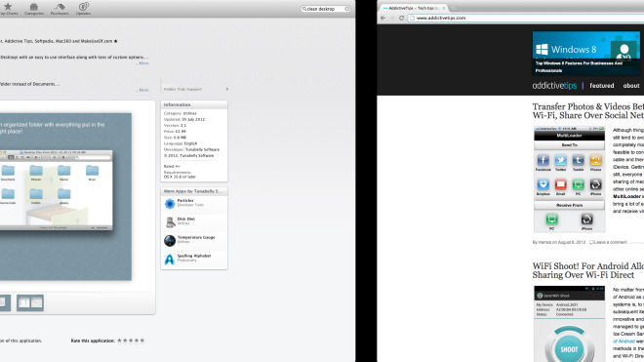Rate the application one star

coord(119,341)
